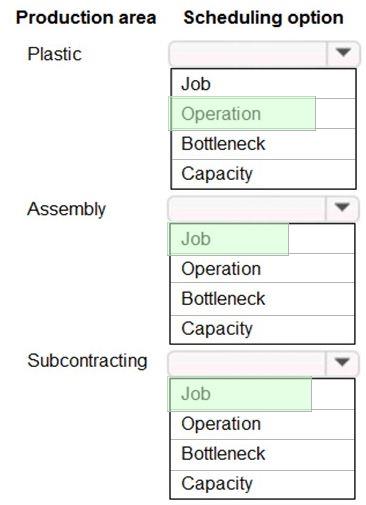Select Operation in the Subcontracting list
Image resolution: width=366 pixels, height=505 pixels.
tap(262, 424)
